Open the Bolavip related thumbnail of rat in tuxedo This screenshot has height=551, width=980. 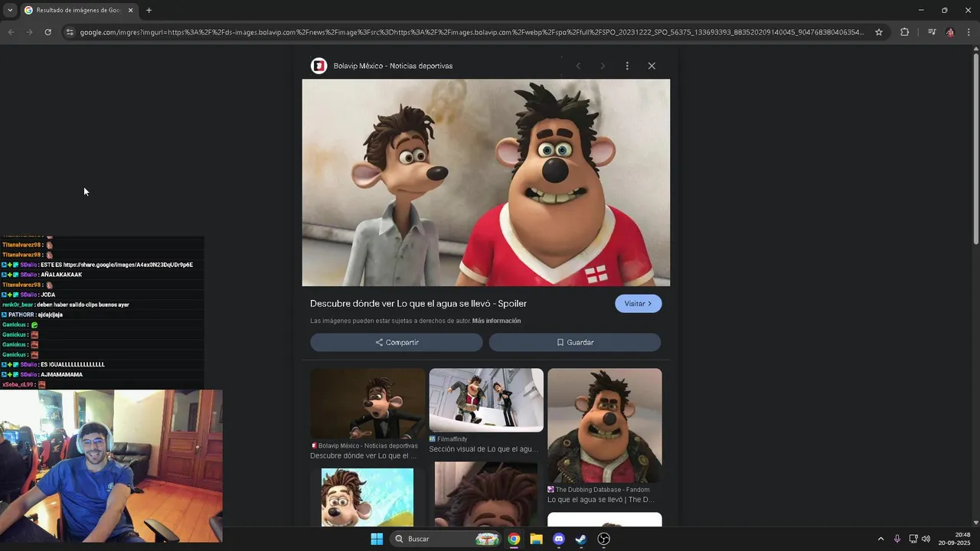(x=367, y=403)
